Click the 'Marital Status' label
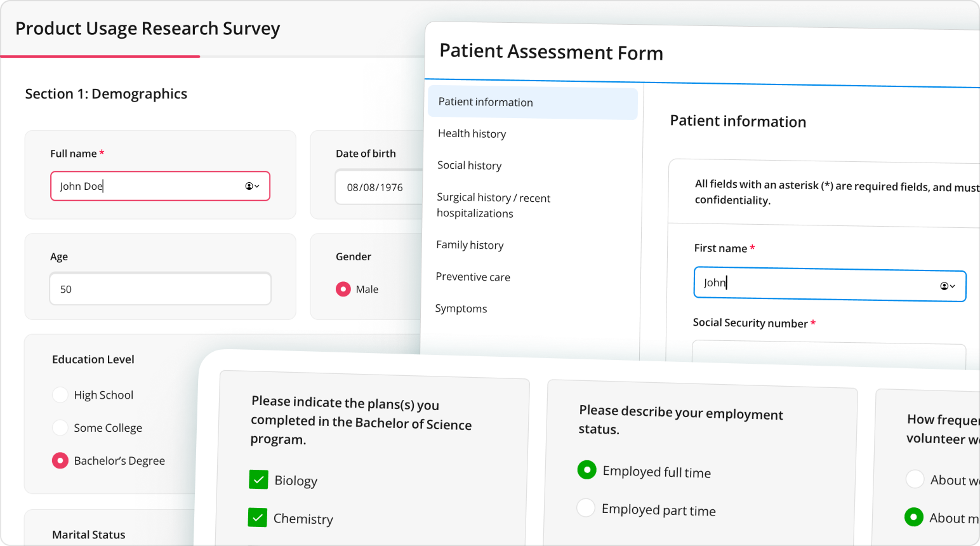The height and width of the screenshot is (546, 980). pos(89,535)
